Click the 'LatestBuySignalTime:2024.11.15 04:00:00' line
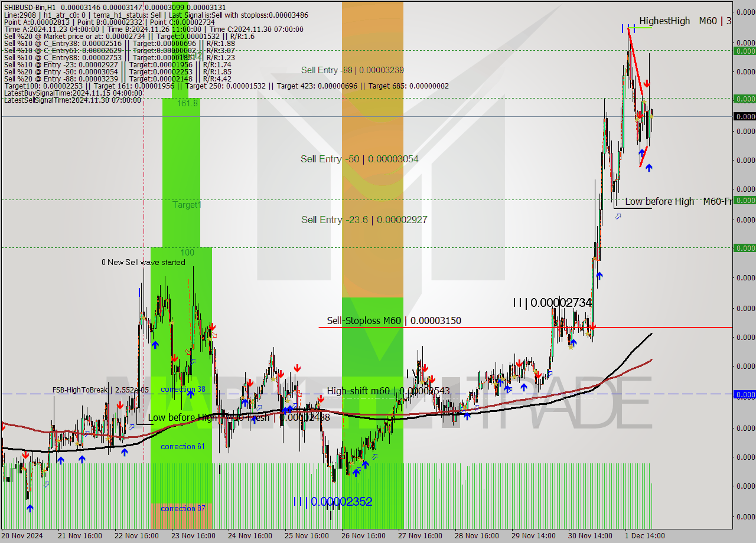This screenshot has width=756, height=543. [x=73, y=93]
